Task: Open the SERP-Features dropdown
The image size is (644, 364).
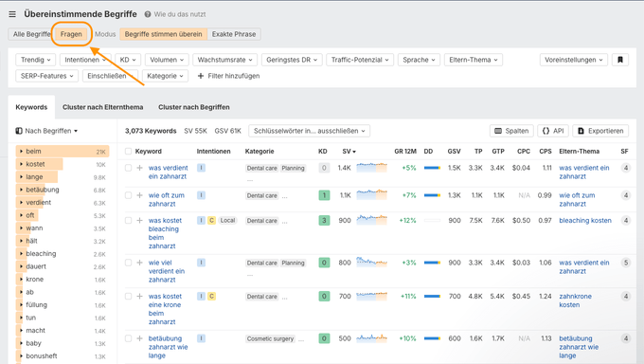Action: pyautogui.click(x=46, y=76)
